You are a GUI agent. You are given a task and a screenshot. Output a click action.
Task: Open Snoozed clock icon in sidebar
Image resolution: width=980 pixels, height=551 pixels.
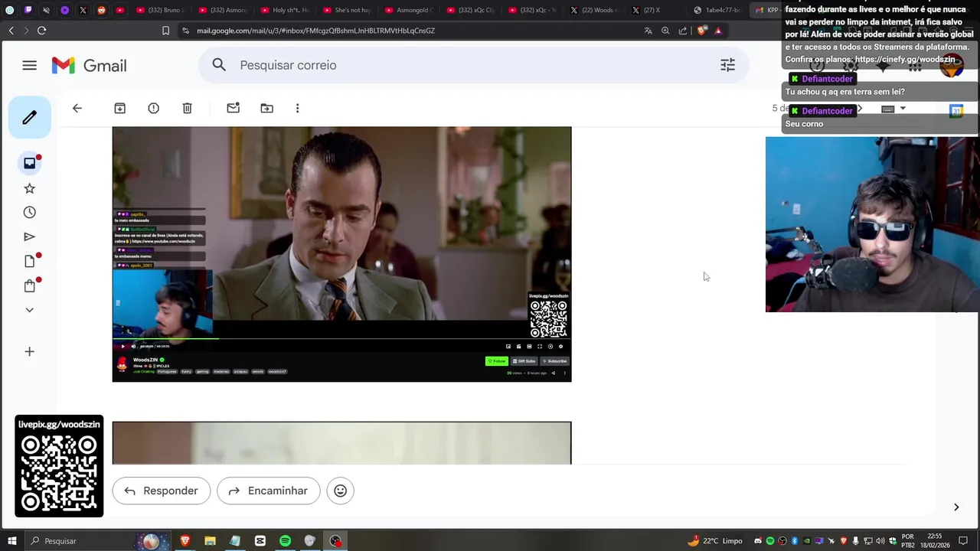tap(29, 212)
